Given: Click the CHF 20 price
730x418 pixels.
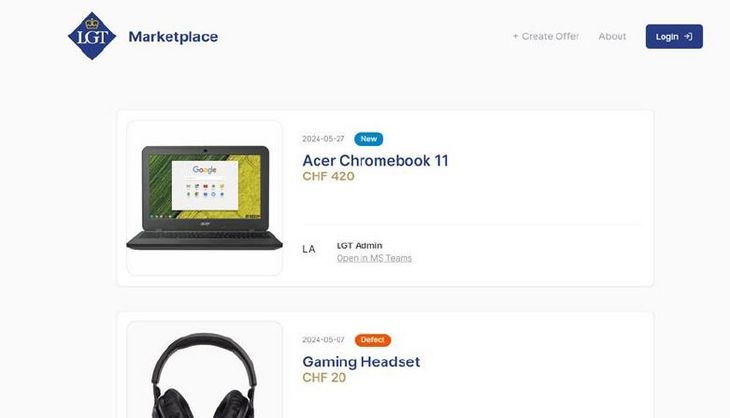Looking at the screenshot, I should pyautogui.click(x=324, y=378).
